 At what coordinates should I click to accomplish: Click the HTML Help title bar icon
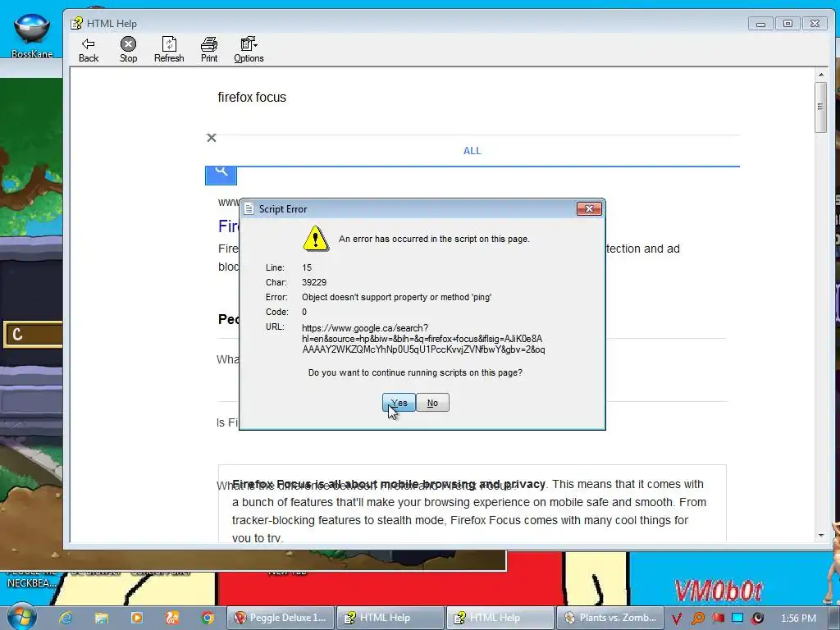(76, 23)
